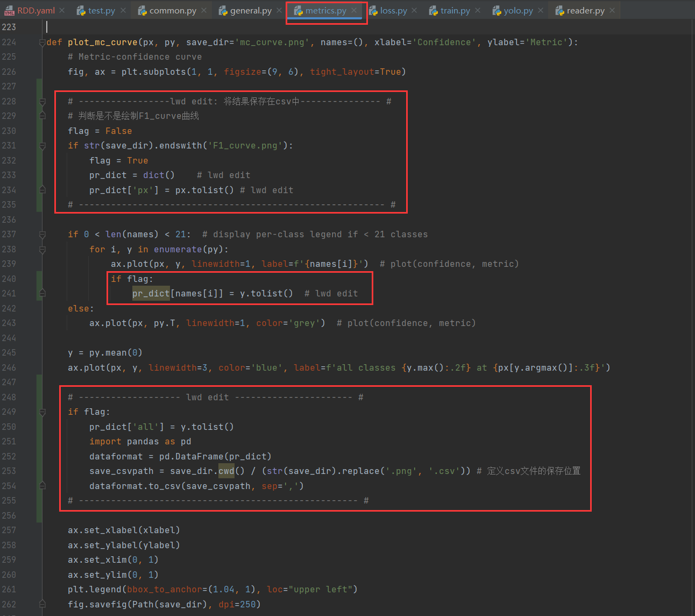695x616 pixels.
Task: Collapse the comment block starting line 228
Action: click(x=42, y=101)
